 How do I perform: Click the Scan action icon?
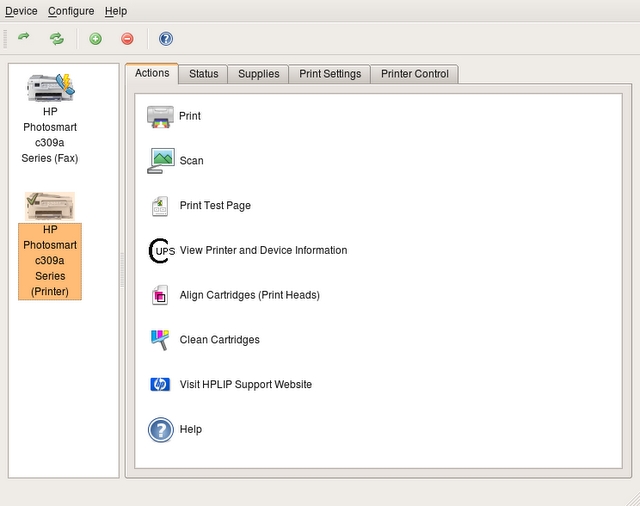point(161,161)
